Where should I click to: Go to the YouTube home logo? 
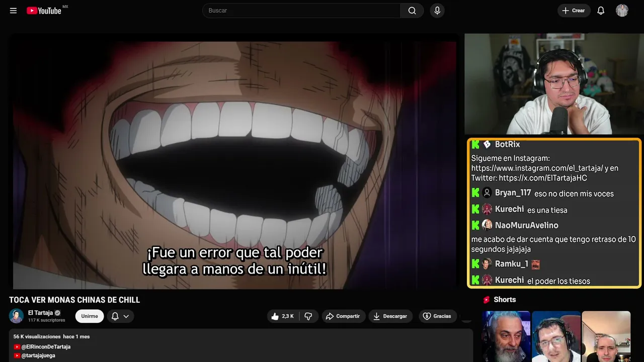(x=44, y=11)
